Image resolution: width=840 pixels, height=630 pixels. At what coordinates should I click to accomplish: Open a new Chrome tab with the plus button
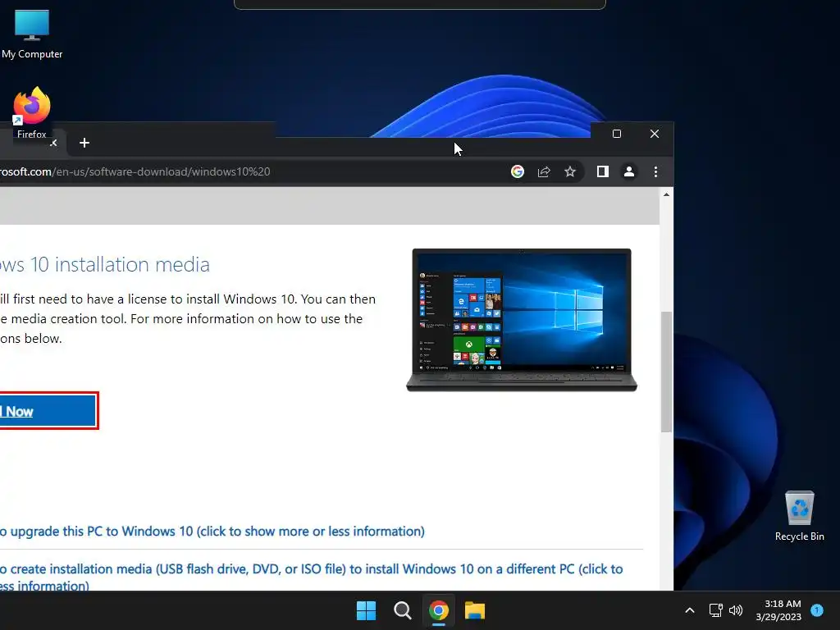tap(84, 143)
